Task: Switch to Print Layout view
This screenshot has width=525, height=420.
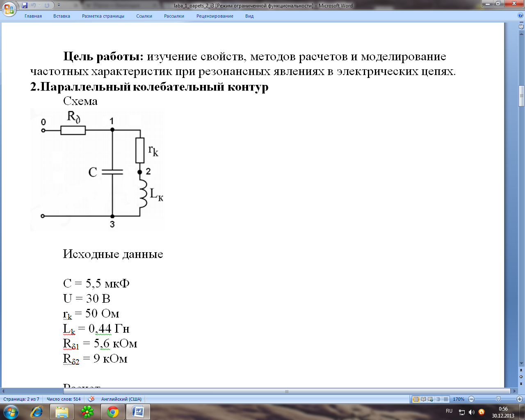Action: [x=416, y=399]
